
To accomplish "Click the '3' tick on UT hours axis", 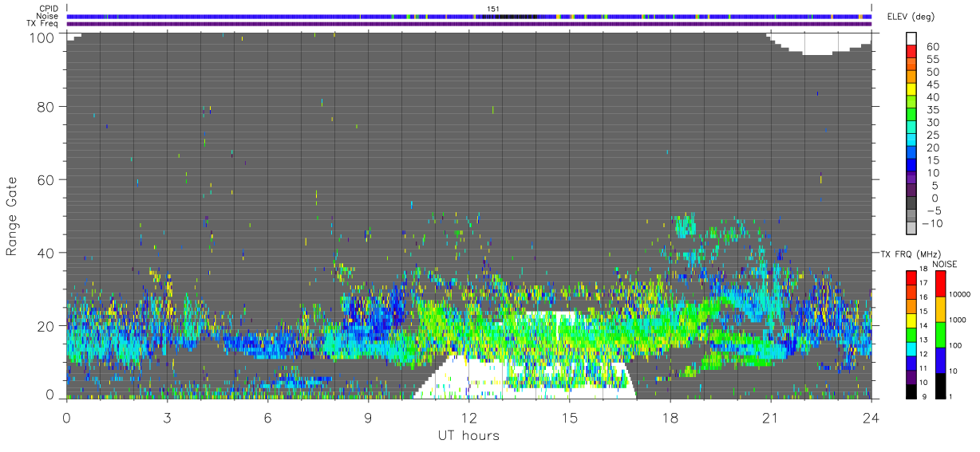I will (167, 417).
